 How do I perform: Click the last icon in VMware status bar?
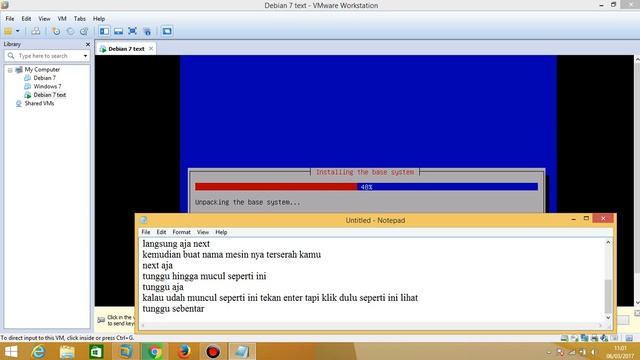point(629,338)
